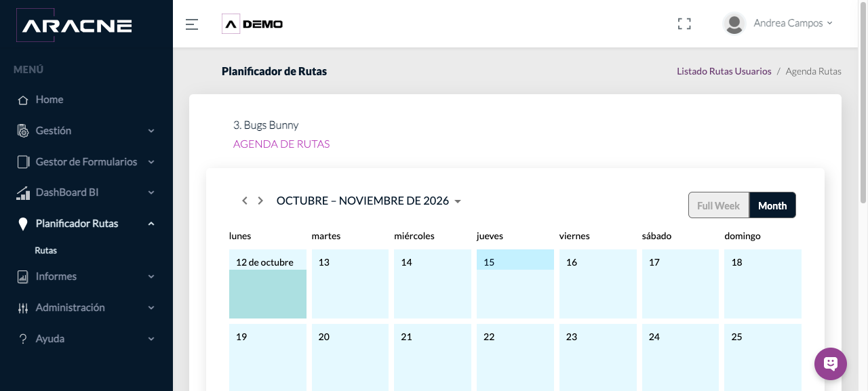Select calendar day 21
The width and height of the screenshot is (868, 391).
[x=433, y=357]
